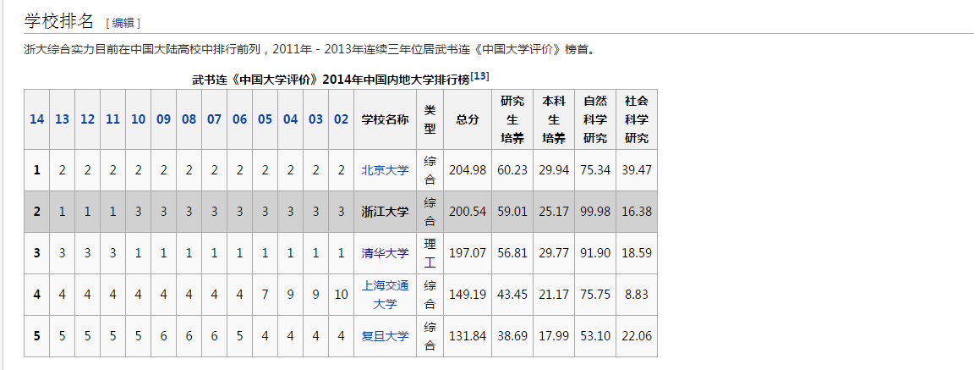Click the 研究生培养 column header

click(x=512, y=119)
